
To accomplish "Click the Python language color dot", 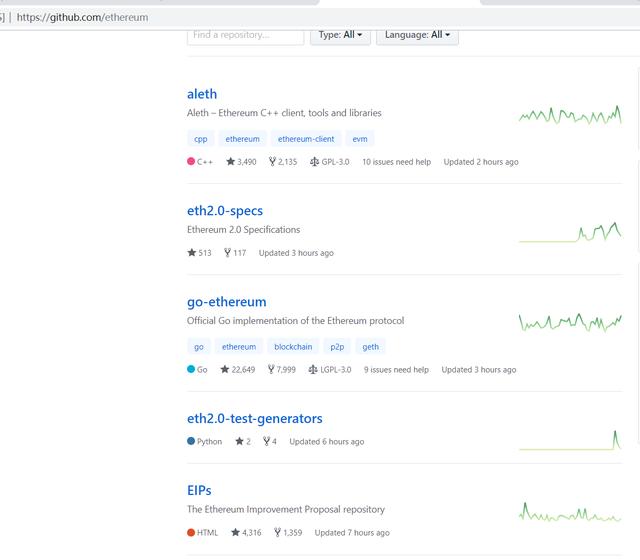I will [x=191, y=441].
